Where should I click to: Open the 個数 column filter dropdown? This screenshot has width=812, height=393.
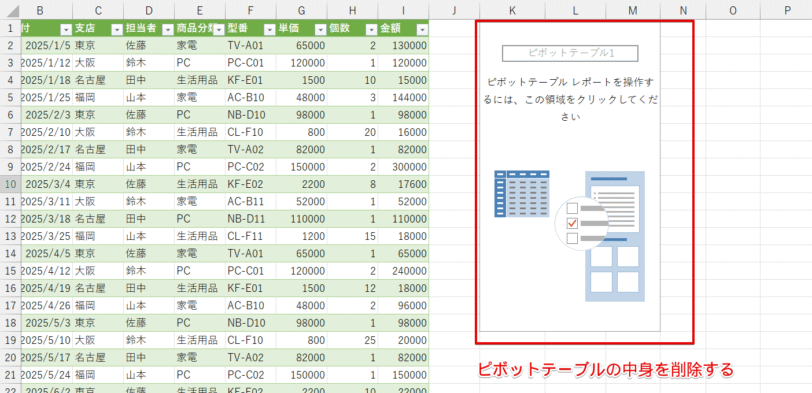click(x=371, y=30)
